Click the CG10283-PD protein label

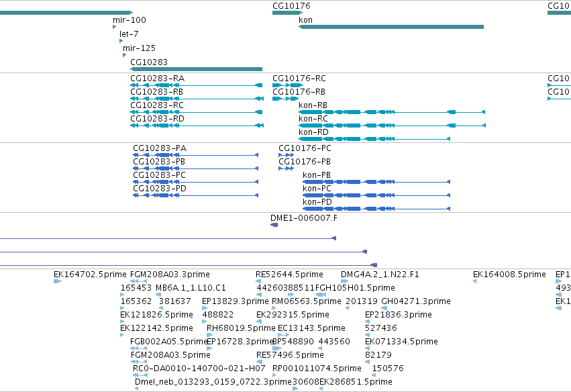160,189
